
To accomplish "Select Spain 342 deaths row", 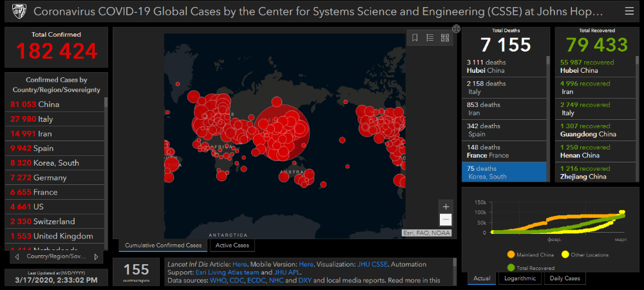I will coord(504,130).
